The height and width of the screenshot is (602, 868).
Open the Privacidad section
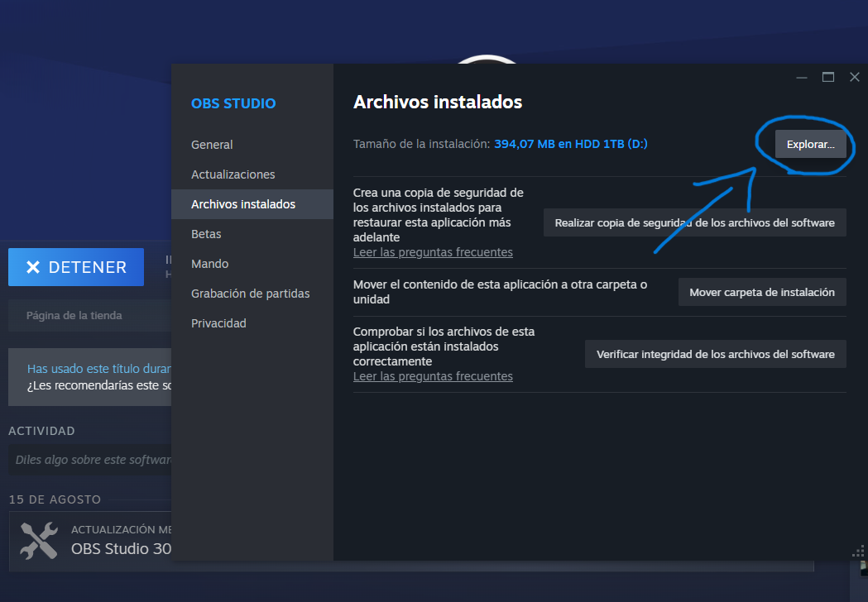(x=218, y=323)
